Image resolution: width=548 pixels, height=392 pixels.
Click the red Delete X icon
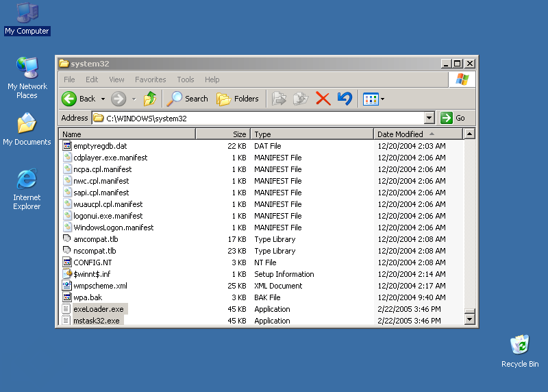coord(323,99)
